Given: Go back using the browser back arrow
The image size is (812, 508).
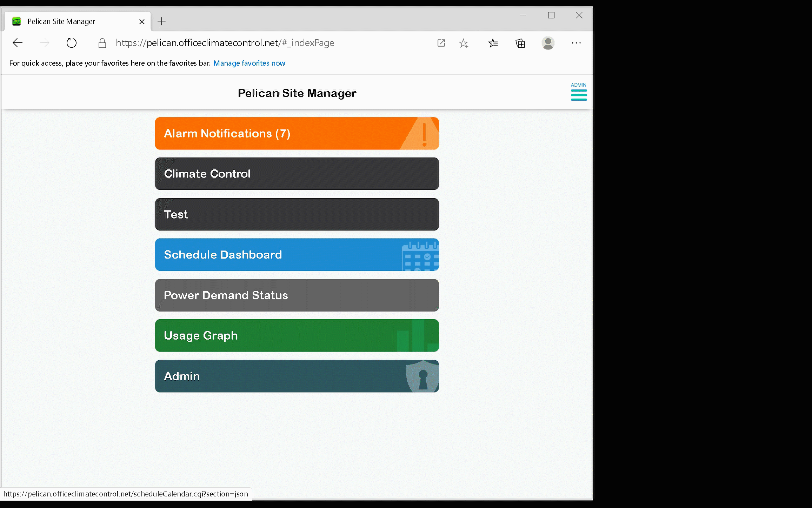Looking at the screenshot, I should click(x=18, y=43).
